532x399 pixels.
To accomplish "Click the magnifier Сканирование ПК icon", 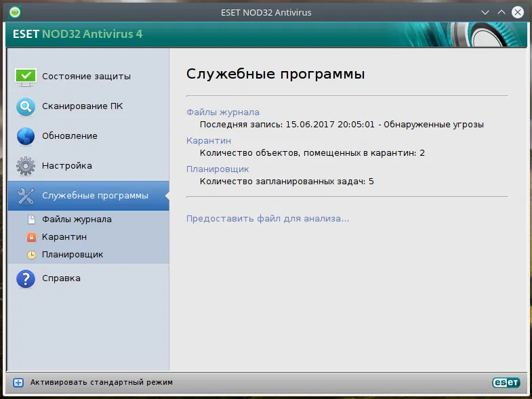I will pyautogui.click(x=26, y=106).
